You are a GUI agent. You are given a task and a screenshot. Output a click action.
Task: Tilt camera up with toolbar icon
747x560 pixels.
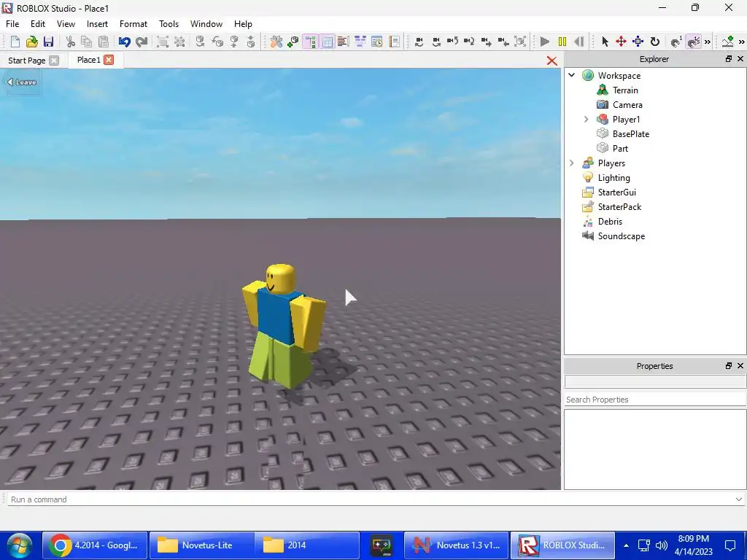point(452,42)
